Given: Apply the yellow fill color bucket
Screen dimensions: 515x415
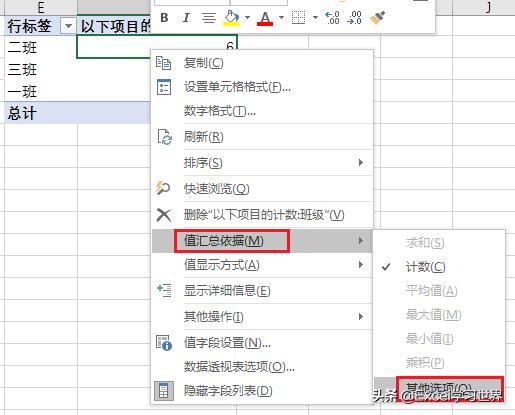Looking at the screenshot, I should point(231,17).
